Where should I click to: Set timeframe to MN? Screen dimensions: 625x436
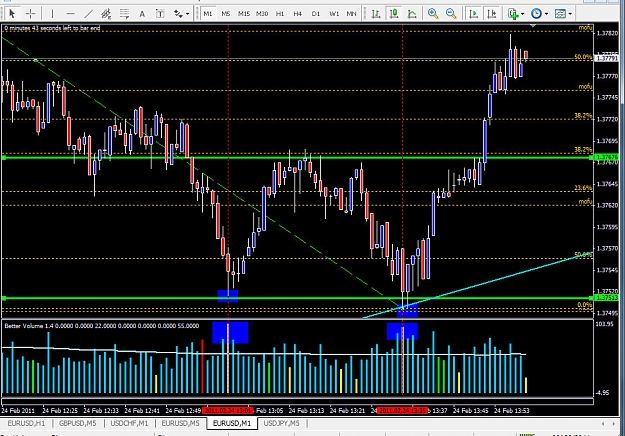click(352, 14)
